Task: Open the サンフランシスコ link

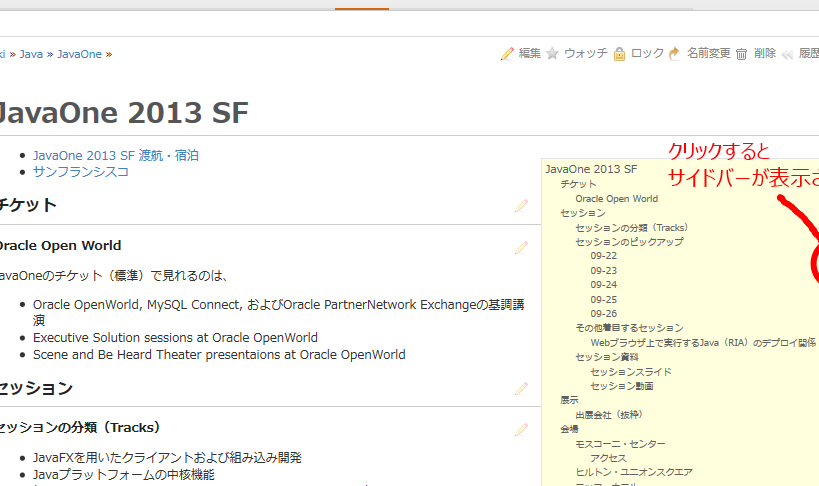Action: tap(81, 172)
